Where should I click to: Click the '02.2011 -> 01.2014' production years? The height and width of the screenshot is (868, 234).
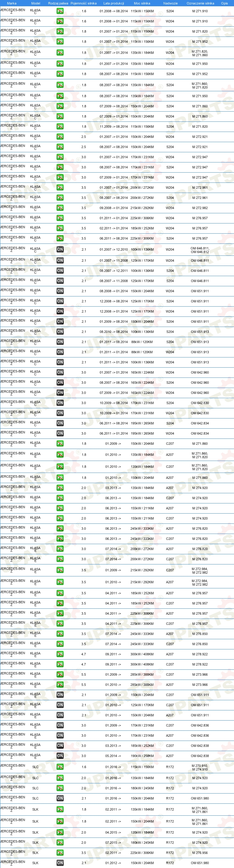[114, 228]
